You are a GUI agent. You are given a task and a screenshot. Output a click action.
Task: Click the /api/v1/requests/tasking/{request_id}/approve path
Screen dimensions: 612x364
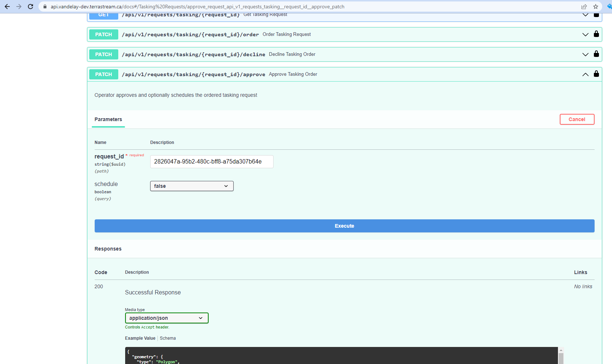coord(193,74)
